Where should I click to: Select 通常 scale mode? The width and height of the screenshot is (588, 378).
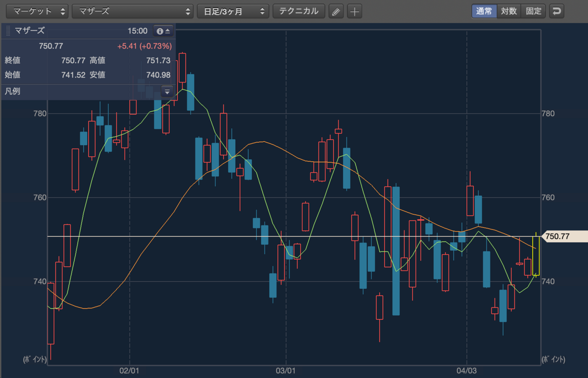[x=484, y=11]
